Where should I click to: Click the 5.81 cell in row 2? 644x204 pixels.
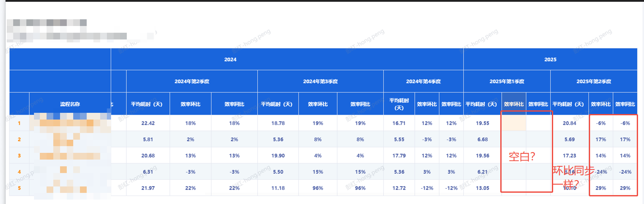coord(148,139)
